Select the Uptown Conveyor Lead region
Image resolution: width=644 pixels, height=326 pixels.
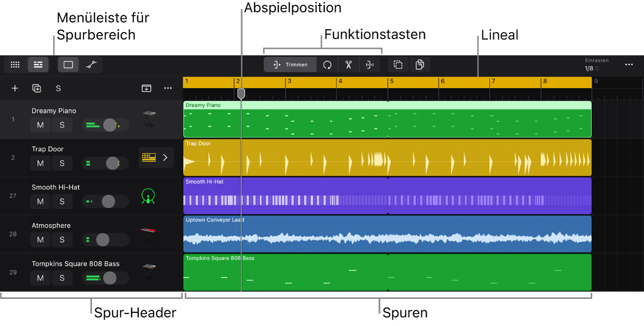pyautogui.click(x=387, y=234)
